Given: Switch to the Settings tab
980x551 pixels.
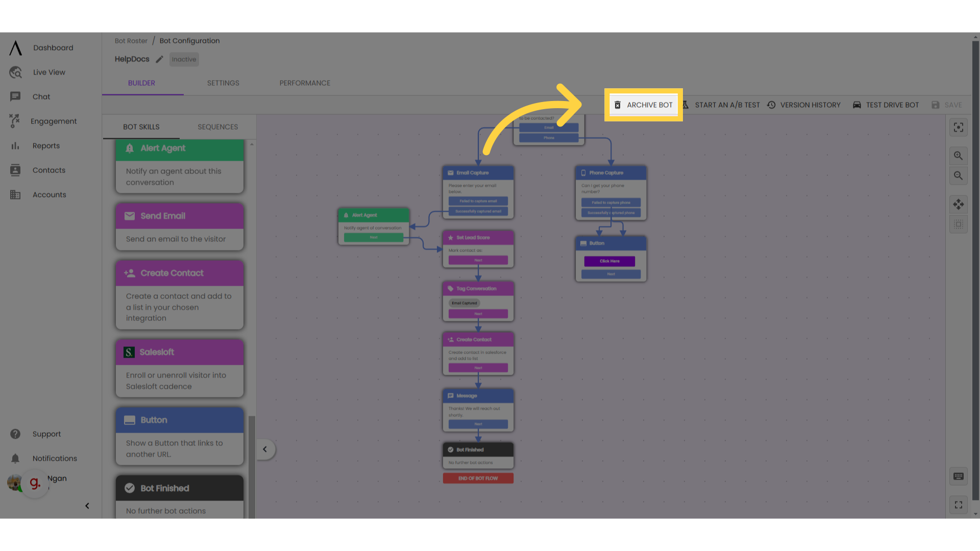Looking at the screenshot, I should (223, 83).
